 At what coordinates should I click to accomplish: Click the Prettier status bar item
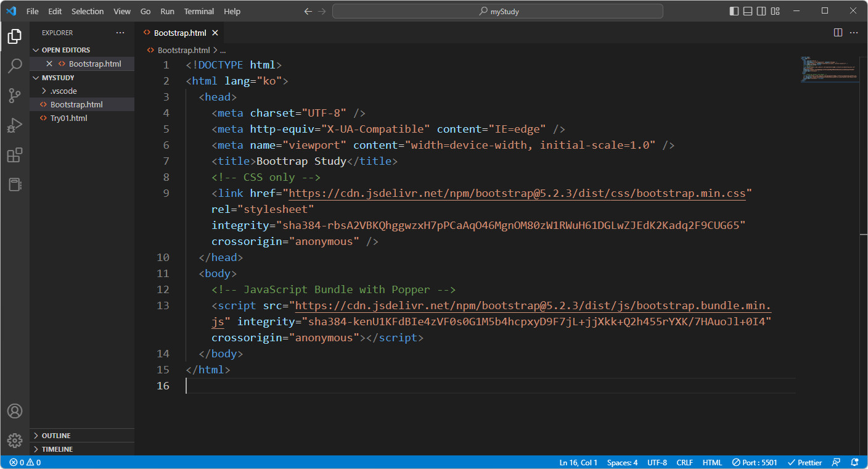[x=805, y=462]
